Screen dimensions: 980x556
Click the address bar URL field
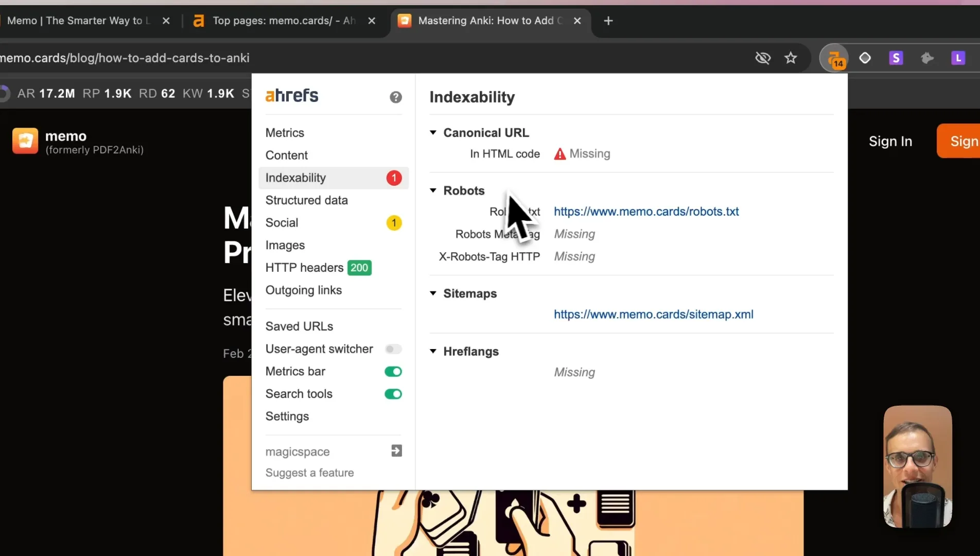360,58
